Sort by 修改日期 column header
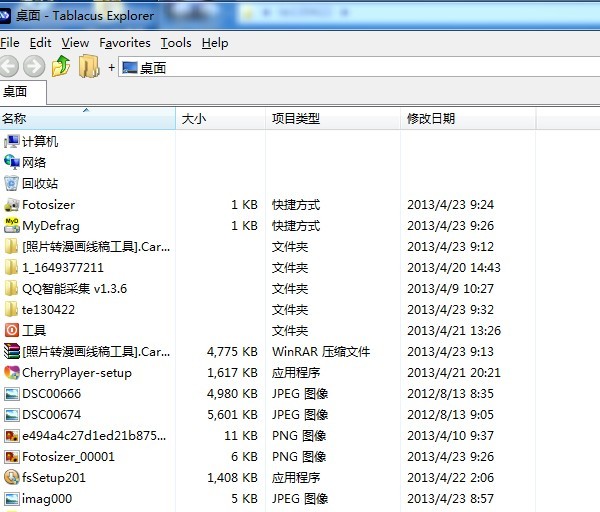 pyautogui.click(x=468, y=119)
